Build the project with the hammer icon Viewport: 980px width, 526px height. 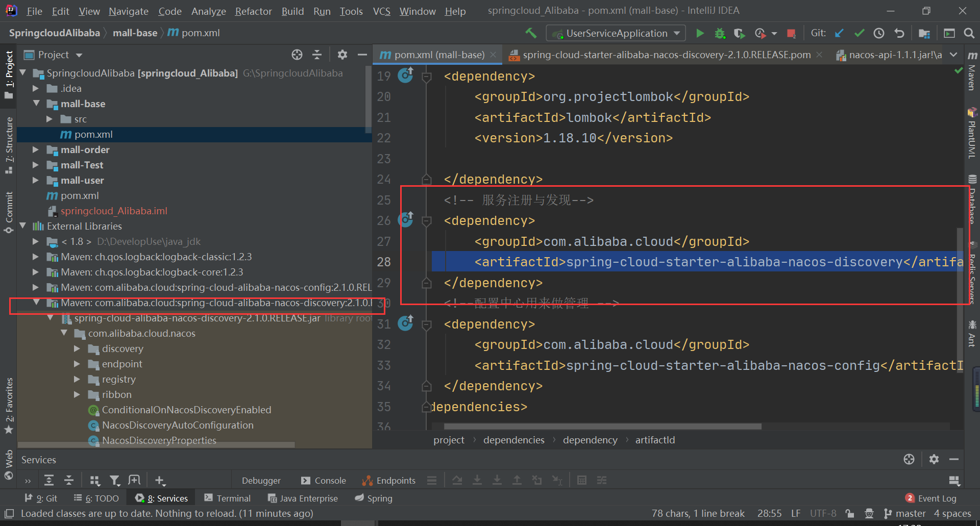click(531, 33)
